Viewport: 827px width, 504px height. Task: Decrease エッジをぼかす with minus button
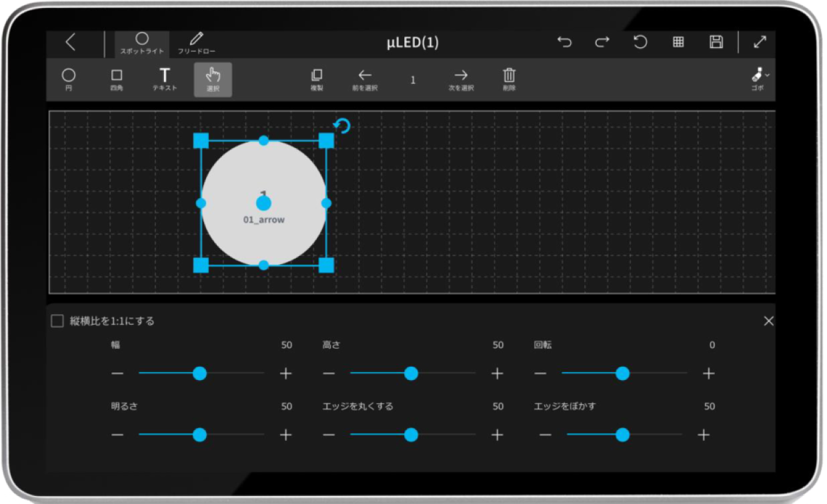pyautogui.click(x=545, y=435)
